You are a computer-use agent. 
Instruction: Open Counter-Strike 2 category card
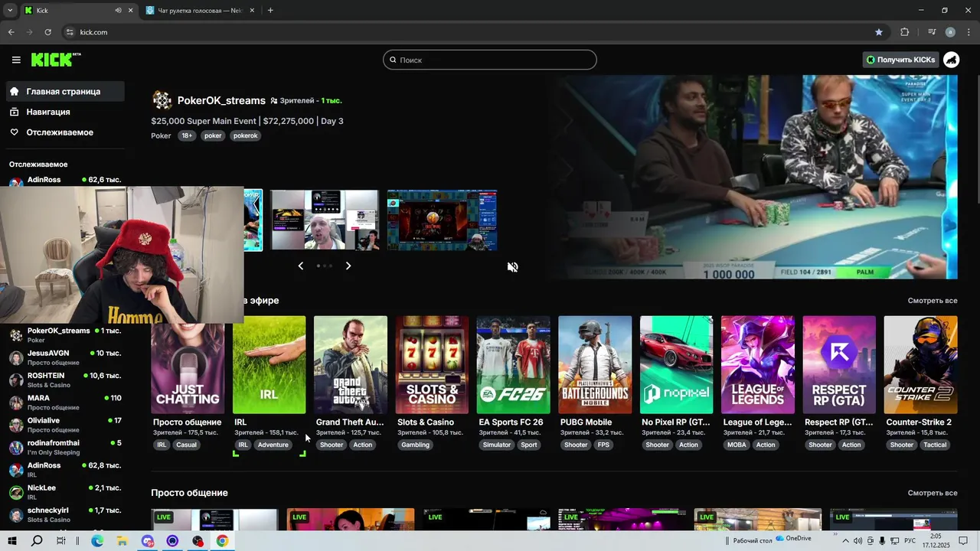pos(921,365)
